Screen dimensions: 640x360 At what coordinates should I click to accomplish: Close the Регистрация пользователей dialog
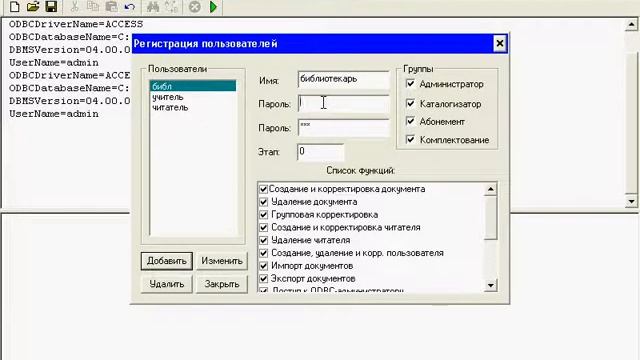pyautogui.click(x=500, y=43)
